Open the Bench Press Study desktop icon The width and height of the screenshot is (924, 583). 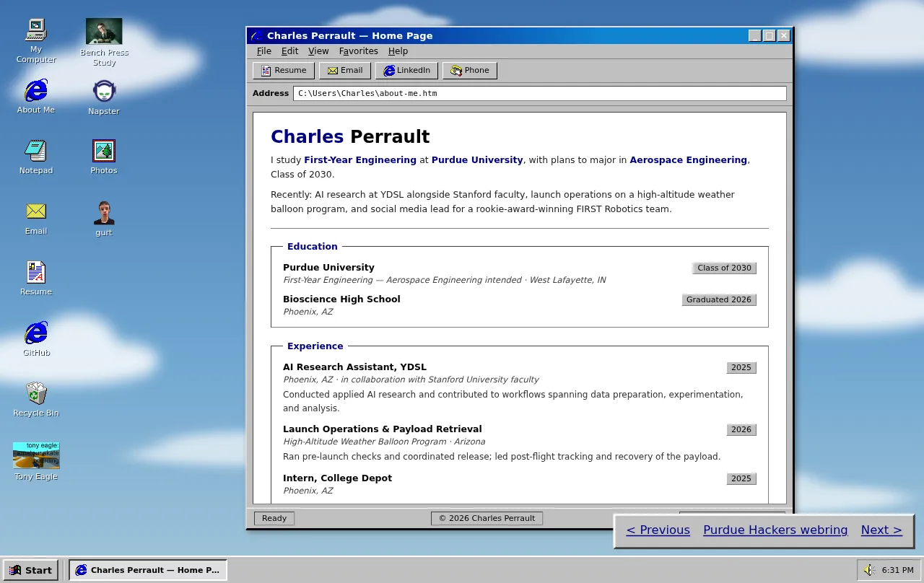[104, 42]
